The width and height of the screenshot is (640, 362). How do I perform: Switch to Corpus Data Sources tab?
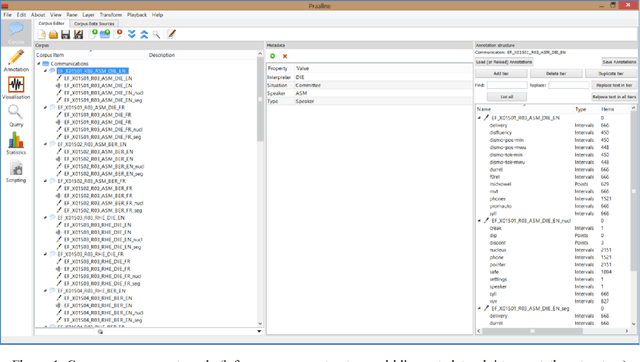coord(94,24)
